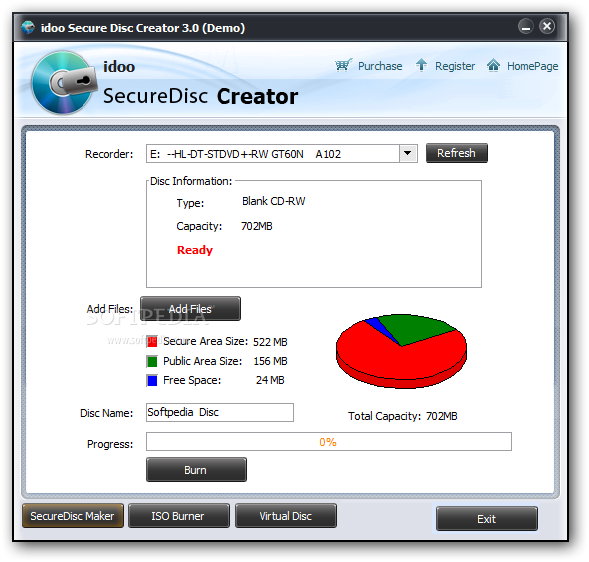The image size is (589, 562).
Task: Click the Blank CD-RW type value
Action: tap(273, 201)
